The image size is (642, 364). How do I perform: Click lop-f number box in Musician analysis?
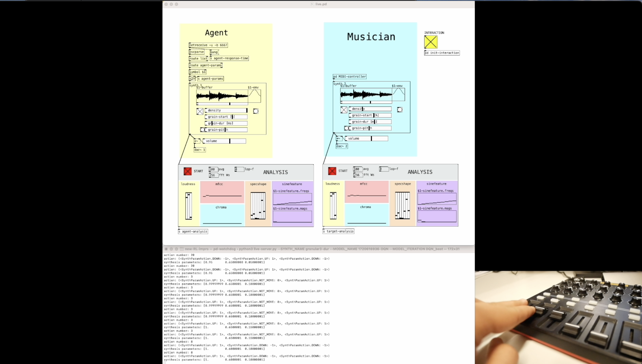click(x=384, y=169)
